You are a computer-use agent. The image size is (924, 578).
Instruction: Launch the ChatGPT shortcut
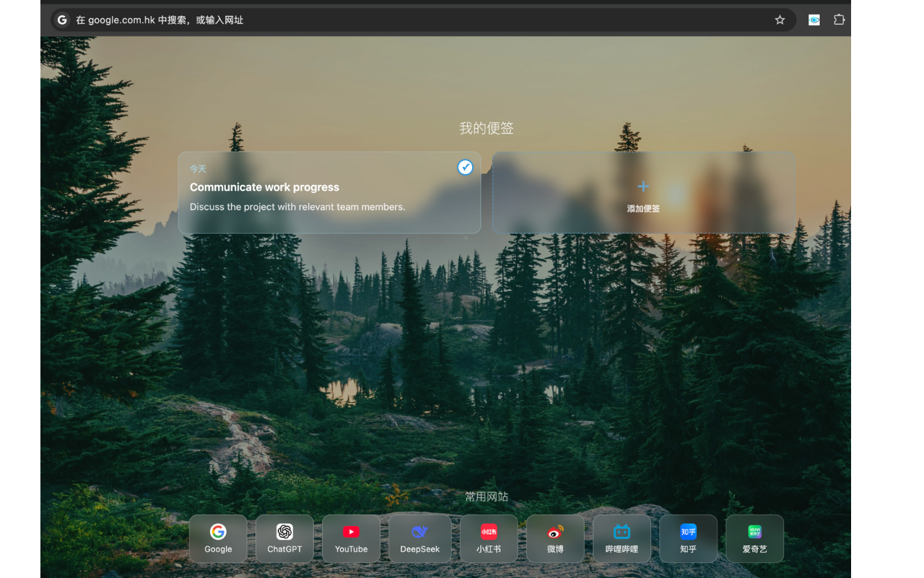tap(284, 538)
